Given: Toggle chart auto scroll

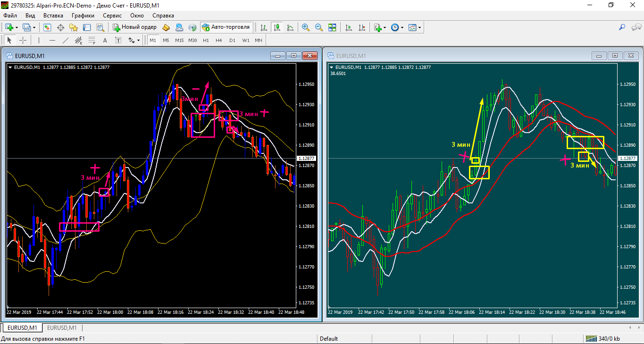Looking at the screenshot, I should (x=349, y=27).
